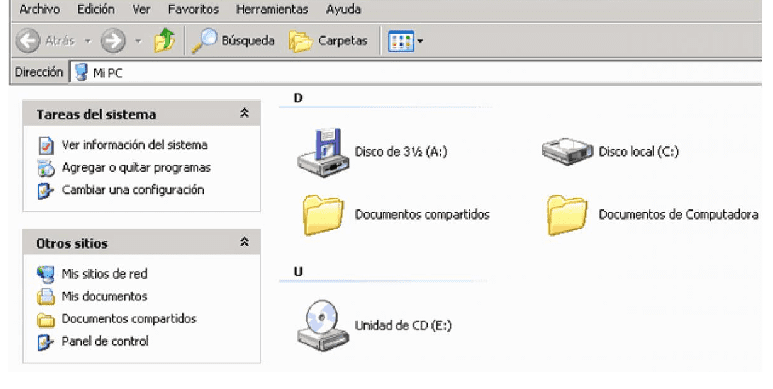Open the Favoritos menu
Viewport: 773px width, 389px height.
coord(193,9)
